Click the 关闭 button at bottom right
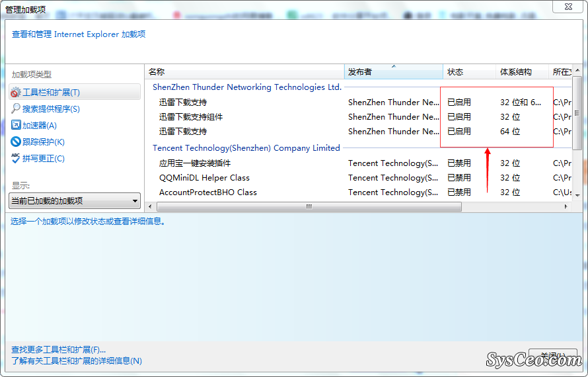 pos(553,356)
